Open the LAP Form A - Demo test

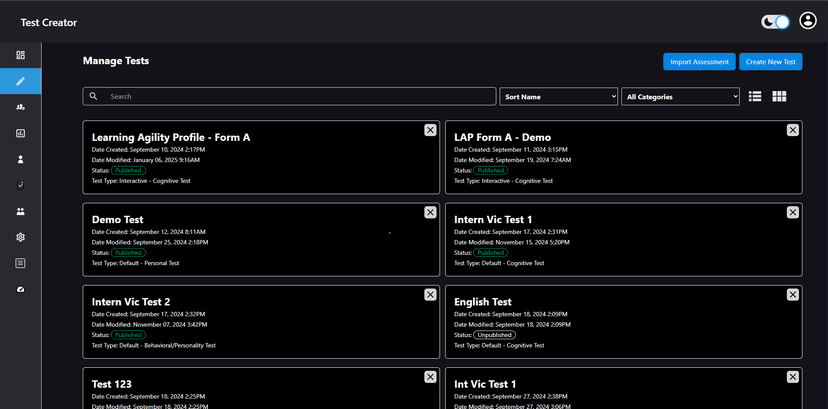pos(502,137)
